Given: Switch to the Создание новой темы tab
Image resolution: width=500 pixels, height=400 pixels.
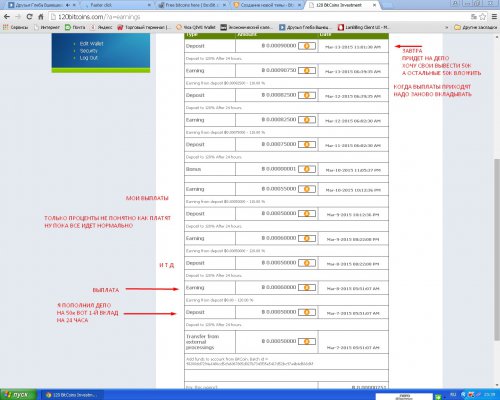Looking at the screenshot, I should [x=268, y=5].
